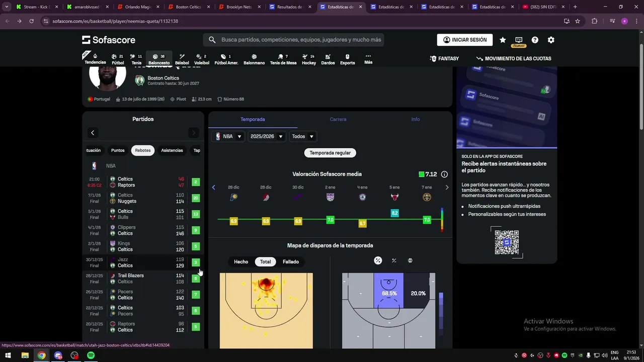Open NBA competition dropdown
Screen dimensions: 644x362
tap(228, 136)
